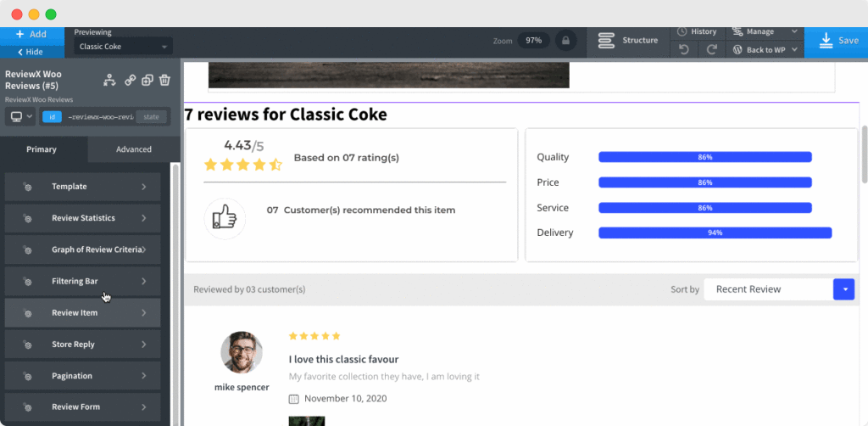The image size is (868, 426).
Task: Click the Review Statistics gear icon
Action: (27, 219)
